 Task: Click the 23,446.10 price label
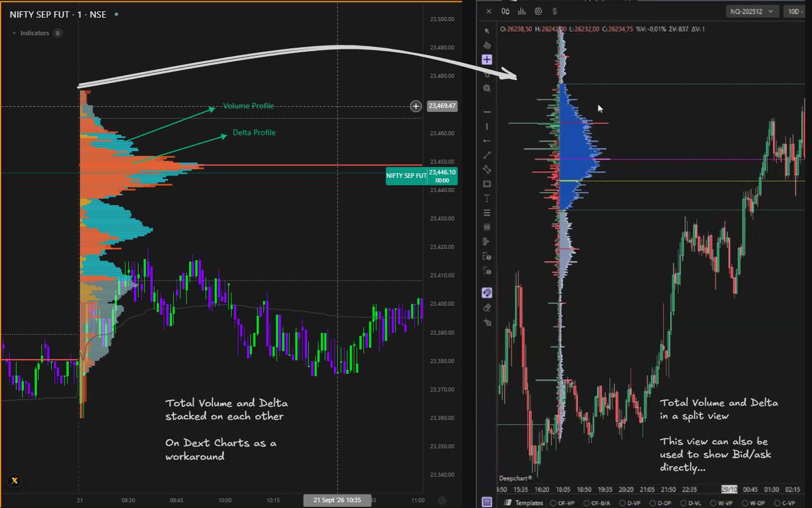[442, 176]
